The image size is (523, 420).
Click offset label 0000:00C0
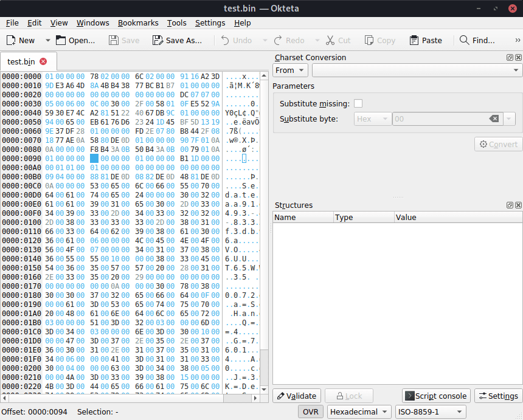pos(21,185)
